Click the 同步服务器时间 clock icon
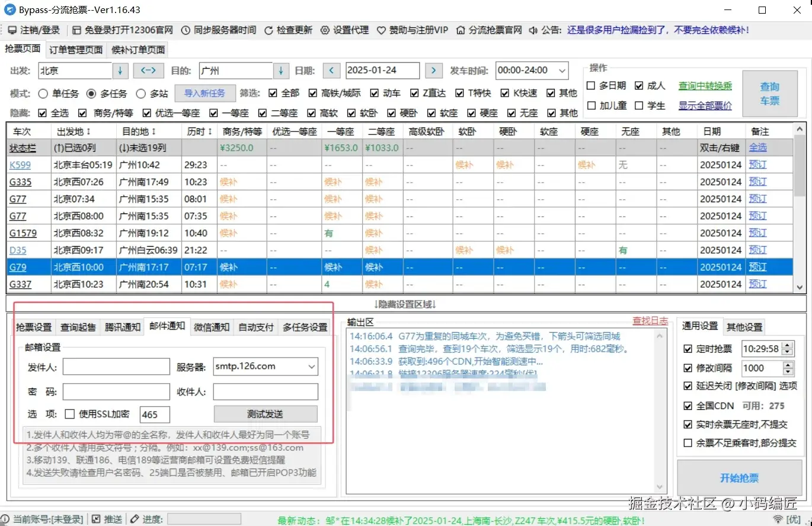812x526 pixels. pyautogui.click(x=186, y=30)
